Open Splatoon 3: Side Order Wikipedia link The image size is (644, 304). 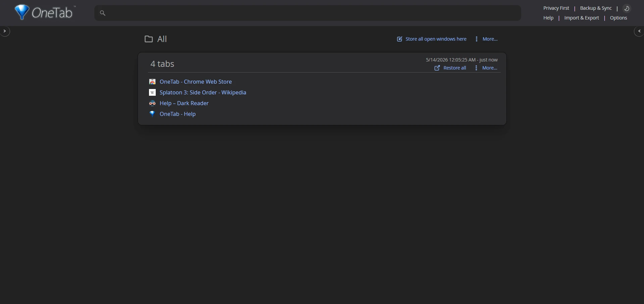click(x=203, y=92)
